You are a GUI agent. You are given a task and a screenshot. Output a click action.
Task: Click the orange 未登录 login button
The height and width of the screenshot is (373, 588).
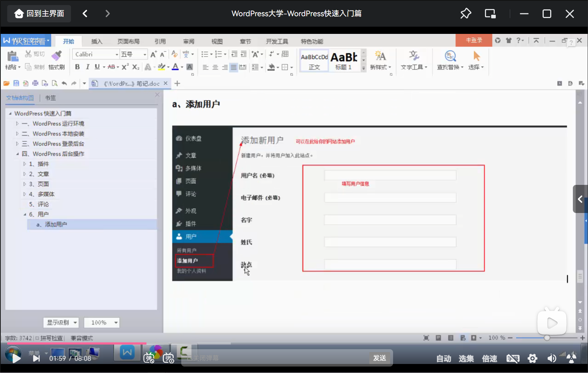(x=474, y=40)
